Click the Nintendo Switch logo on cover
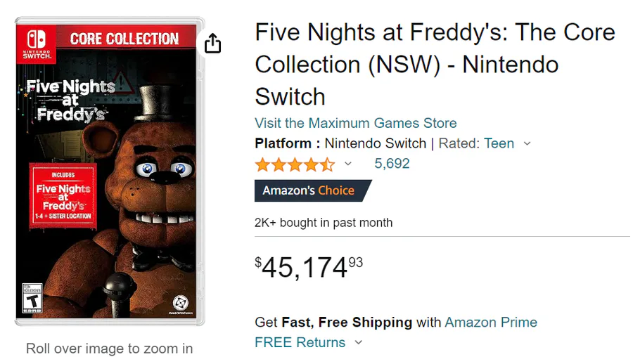Screen dimensions: 633x364 (37, 44)
